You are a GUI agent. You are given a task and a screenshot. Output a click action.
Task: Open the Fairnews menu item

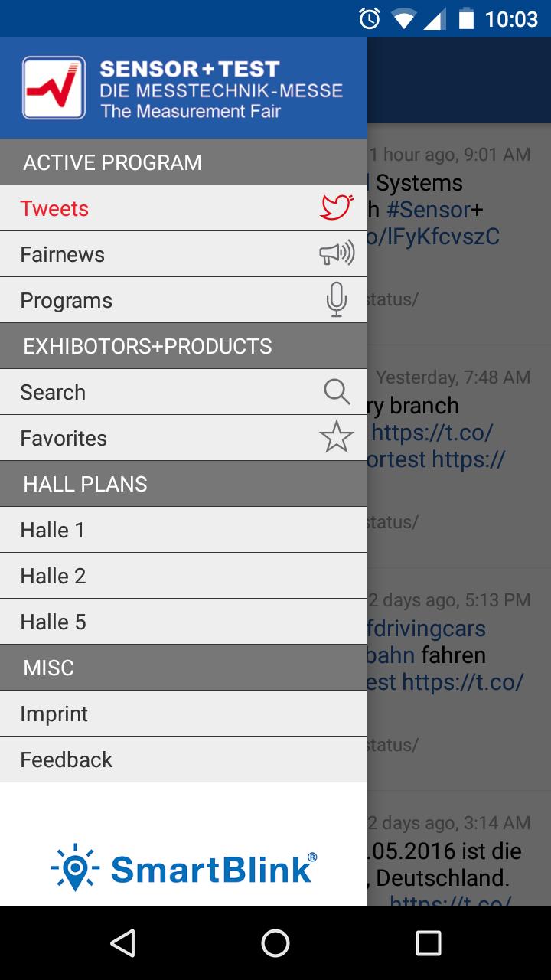63,254
